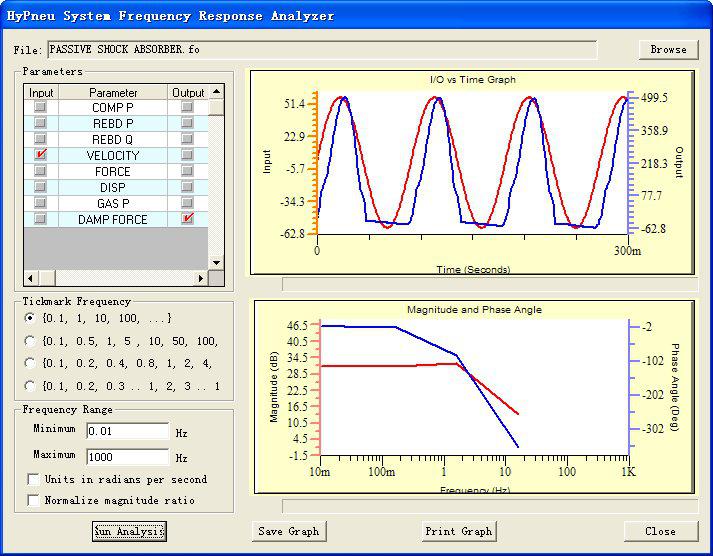The width and height of the screenshot is (713, 556).
Task: Click parameter list scroll left arrow
Action: [31, 278]
